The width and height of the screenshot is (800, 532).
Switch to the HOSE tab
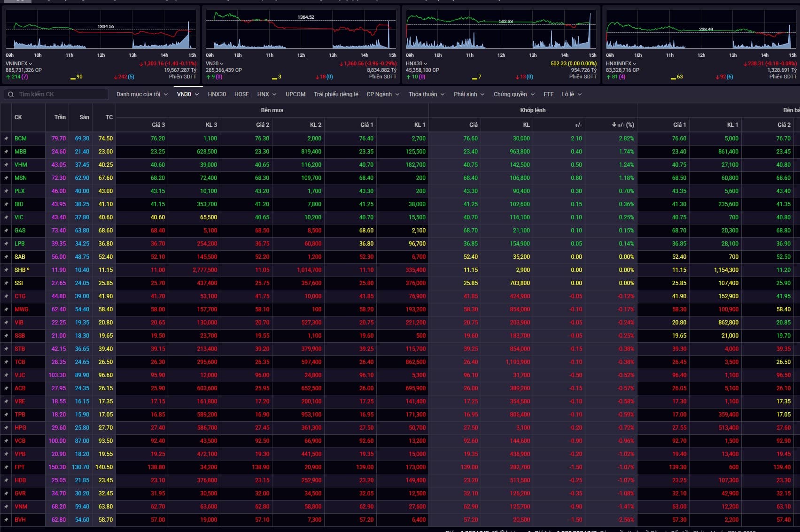click(x=241, y=94)
